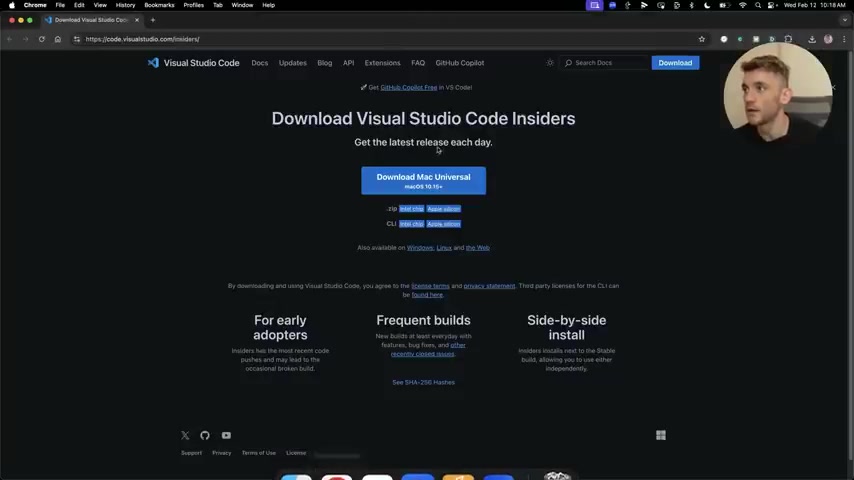Click the address bar URL field
Image resolution: width=854 pixels, height=480 pixels.
389,39
